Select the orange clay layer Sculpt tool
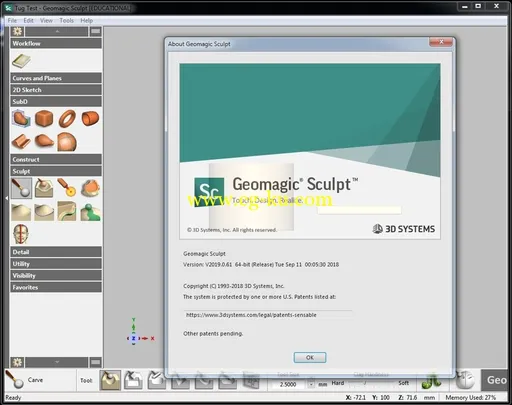 [x=90, y=188]
